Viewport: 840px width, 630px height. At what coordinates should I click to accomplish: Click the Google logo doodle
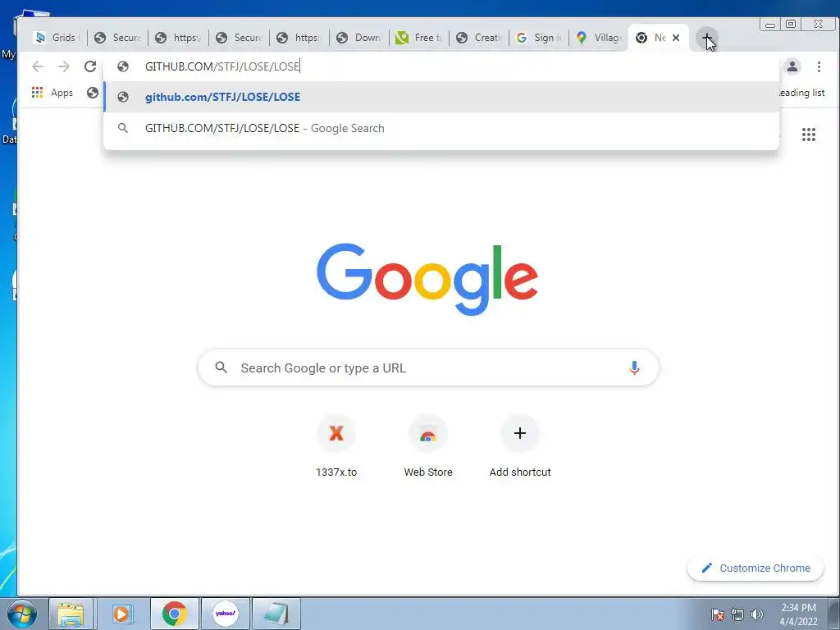pos(427,279)
